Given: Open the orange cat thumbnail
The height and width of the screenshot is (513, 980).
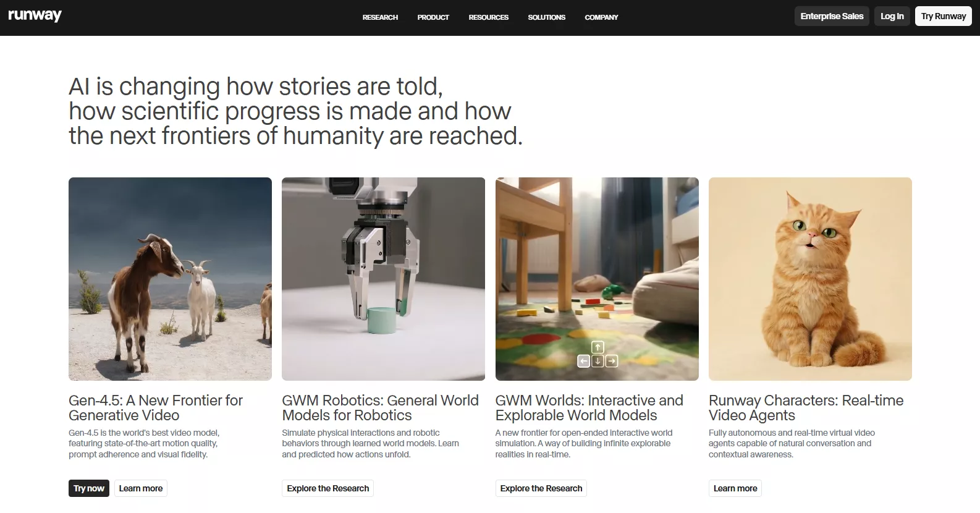Looking at the screenshot, I should tap(810, 279).
